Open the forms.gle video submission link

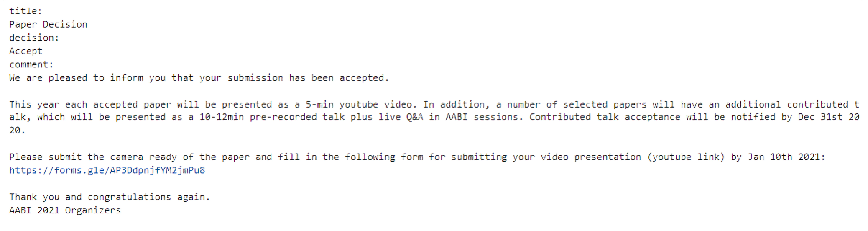[x=107, y=170]
